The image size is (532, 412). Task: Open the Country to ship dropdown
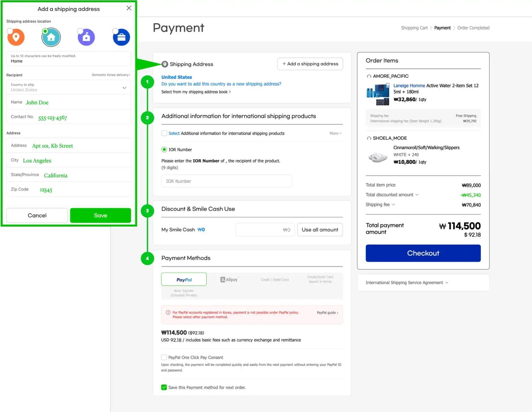click(124, 88)
